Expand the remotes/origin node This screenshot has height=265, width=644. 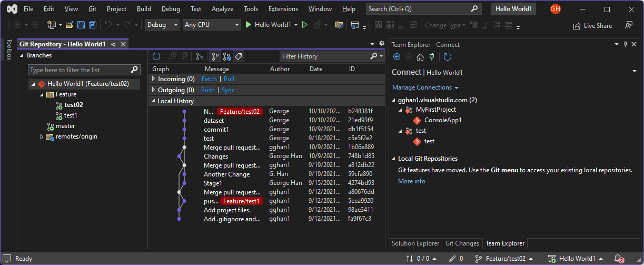[42, 137]
